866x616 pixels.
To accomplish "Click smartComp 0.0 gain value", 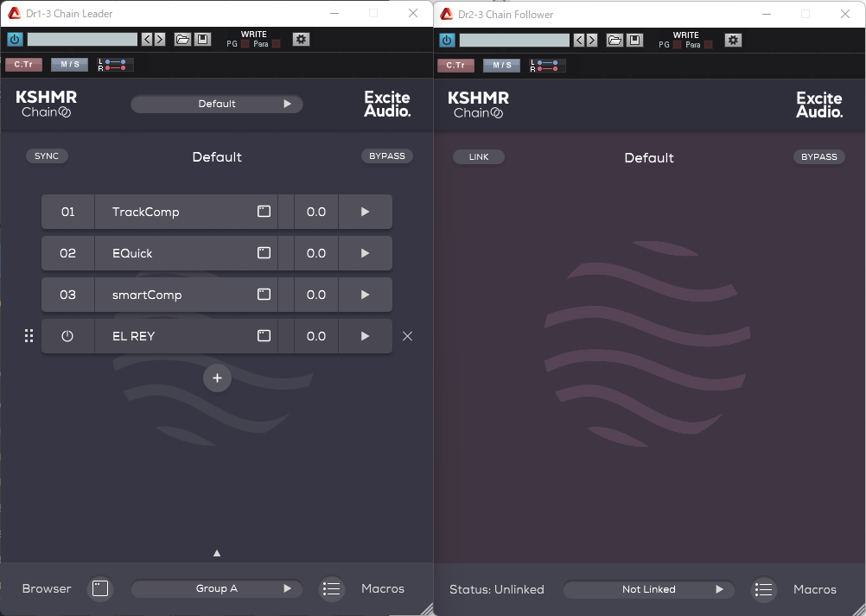I will pyautogui.click(x=316, y=295).
